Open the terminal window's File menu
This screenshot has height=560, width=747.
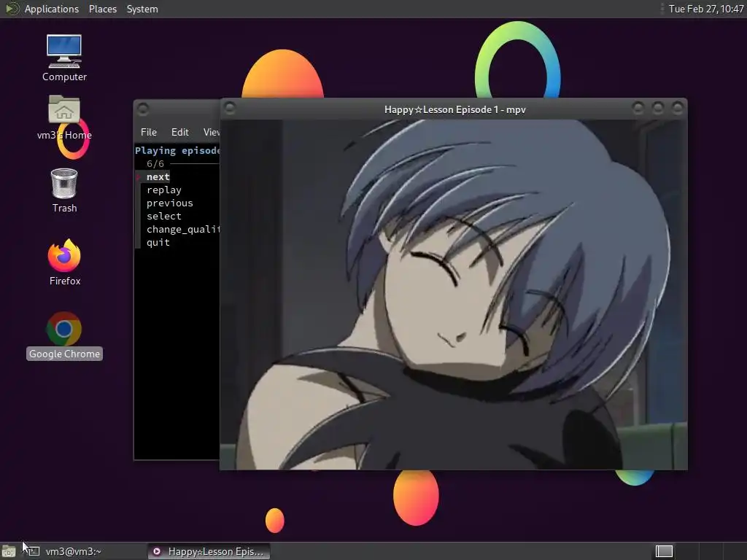[149, 132]
